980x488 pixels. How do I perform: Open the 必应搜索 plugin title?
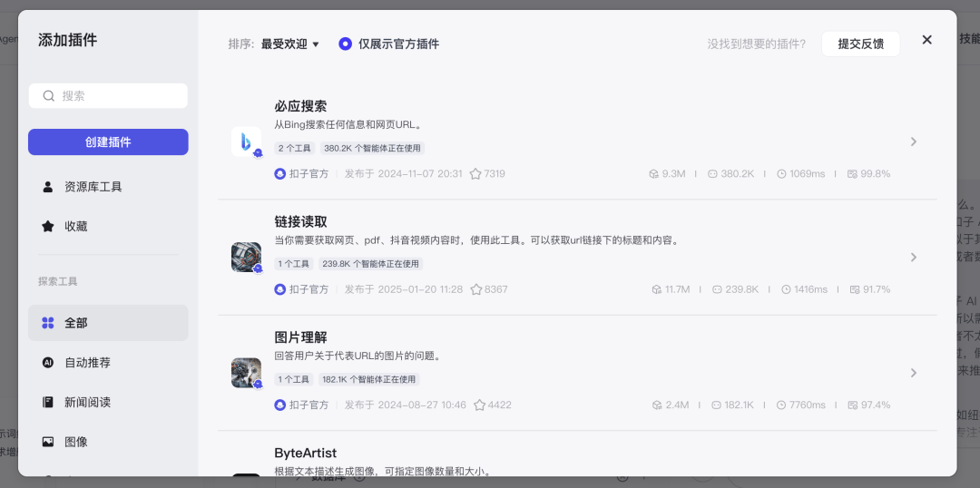tap(300, 106)
